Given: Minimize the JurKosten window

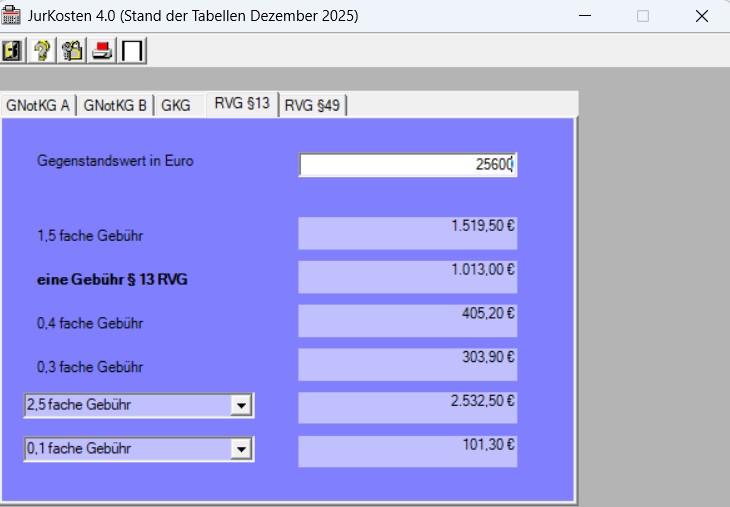Looking at the screenshot, I should 585,16.
